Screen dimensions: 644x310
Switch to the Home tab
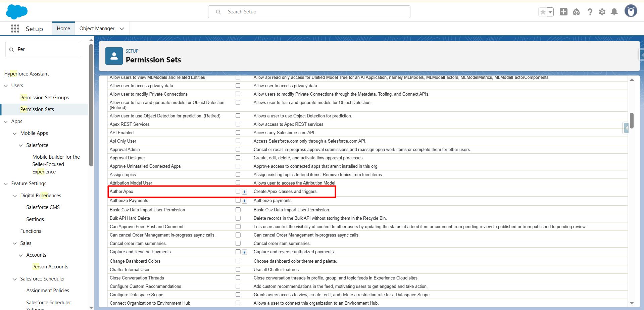[x=63, y=29]
